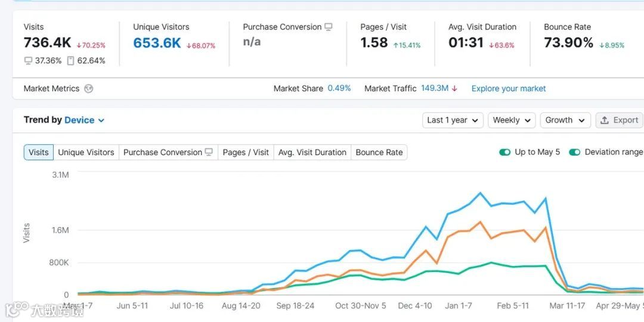Open the Last 1 year dropdown
The height and width of the screenshot is (322, 644).
click(453, 120)
